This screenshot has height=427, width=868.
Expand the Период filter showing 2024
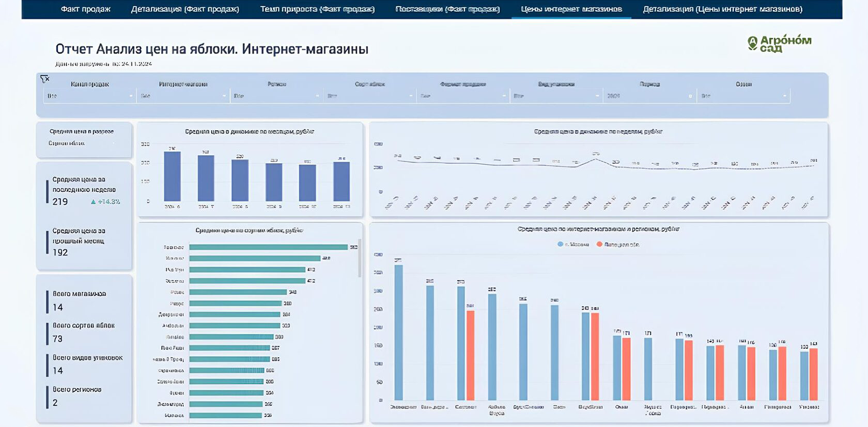(650, 96)
